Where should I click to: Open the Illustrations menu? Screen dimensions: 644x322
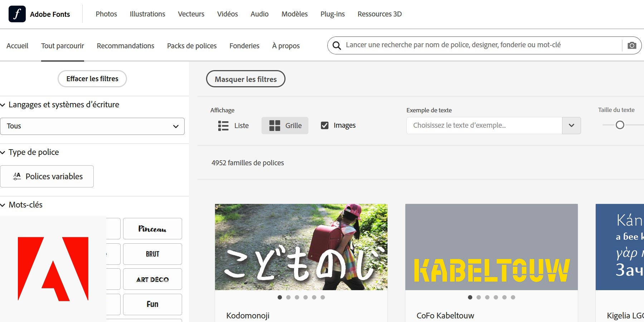tap(147, 14)
